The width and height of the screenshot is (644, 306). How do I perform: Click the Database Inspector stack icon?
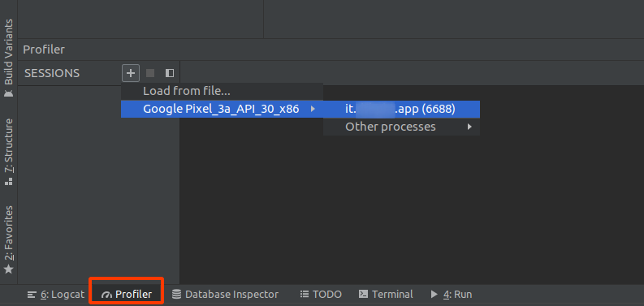pos(176,295)
